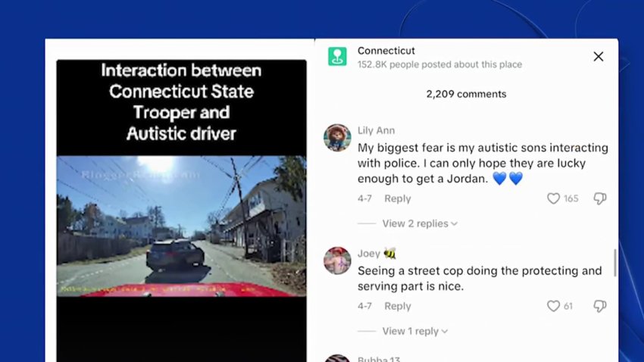Expand View 2 replies under Lily Ann
This screenshot has height=362, width=644.
[x=420, y=223]
